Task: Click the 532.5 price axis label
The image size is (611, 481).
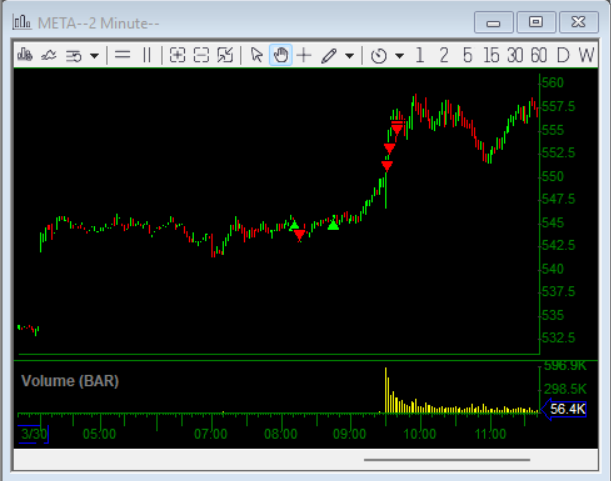Action: pos(558,338)
